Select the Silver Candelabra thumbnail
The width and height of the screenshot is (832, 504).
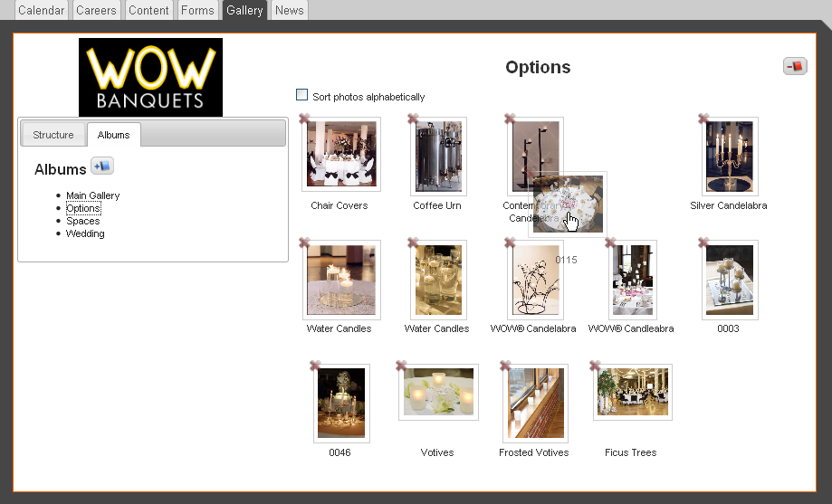point(730,156)
